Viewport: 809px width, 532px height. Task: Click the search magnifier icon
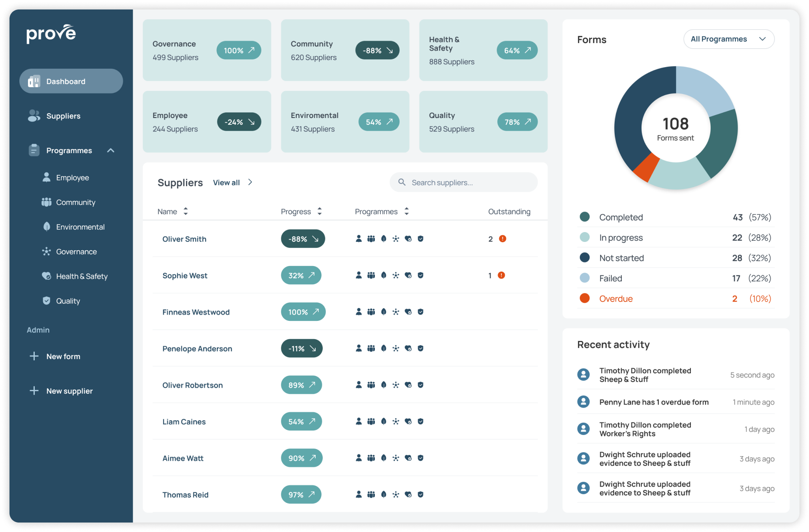pos(402,182)
